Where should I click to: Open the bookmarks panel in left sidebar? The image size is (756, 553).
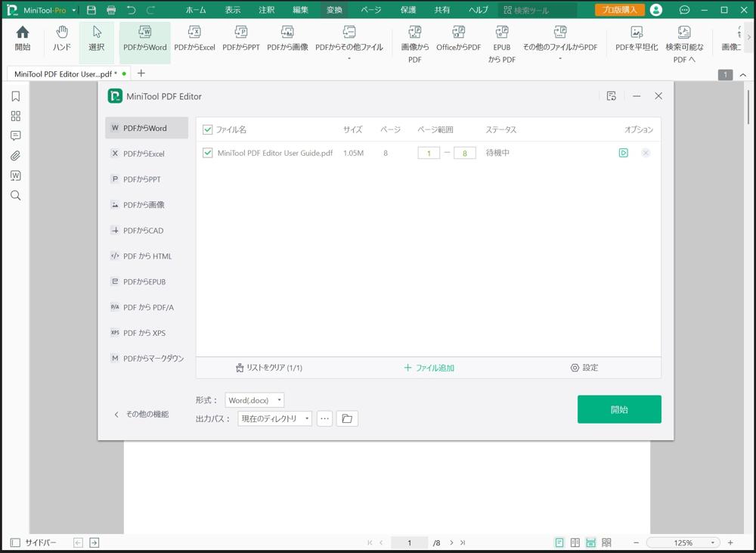(15, 97)
